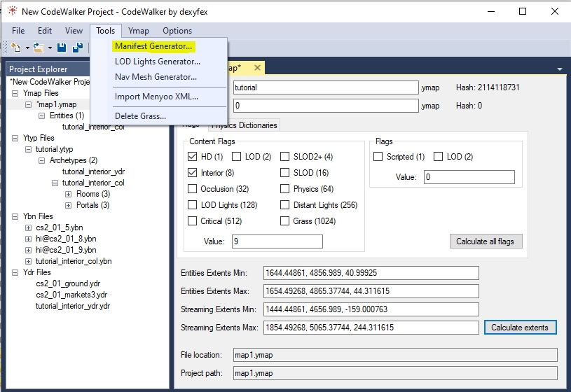Select Manifest Generator from Tools menu
571x392 pixels.
pos(153,46)
